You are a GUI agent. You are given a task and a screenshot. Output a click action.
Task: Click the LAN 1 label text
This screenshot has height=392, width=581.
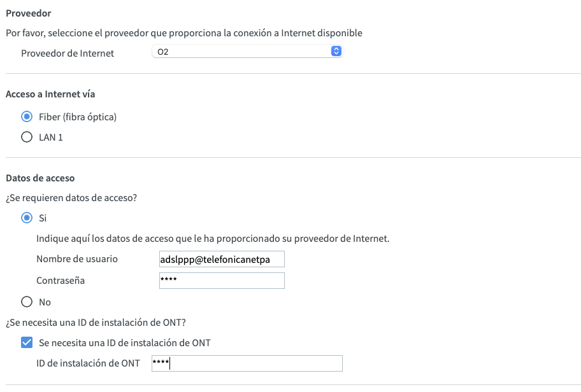pos(52,136)
